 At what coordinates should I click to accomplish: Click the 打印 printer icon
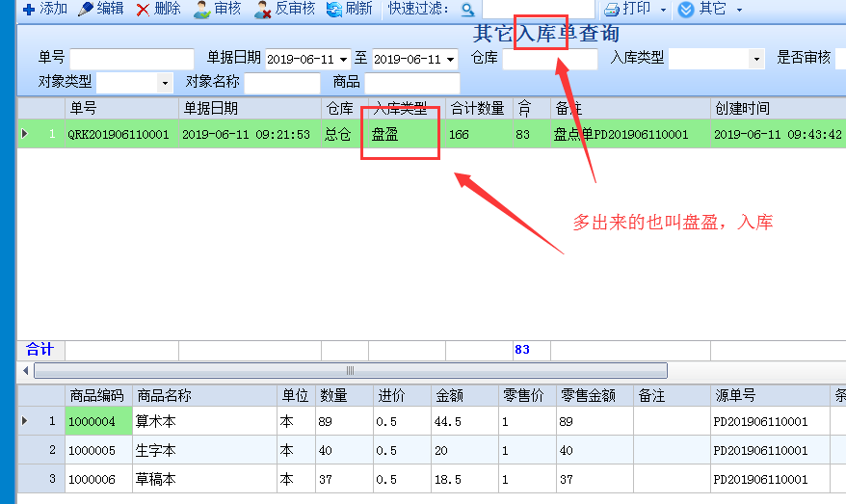pyautogui.click(x=611, y=10)
